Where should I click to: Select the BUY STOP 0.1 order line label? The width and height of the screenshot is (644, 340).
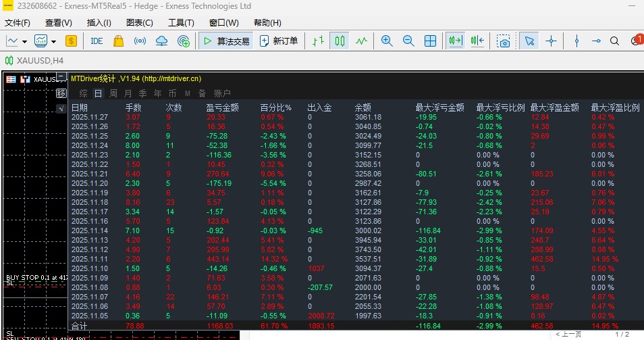coord(36,278)
